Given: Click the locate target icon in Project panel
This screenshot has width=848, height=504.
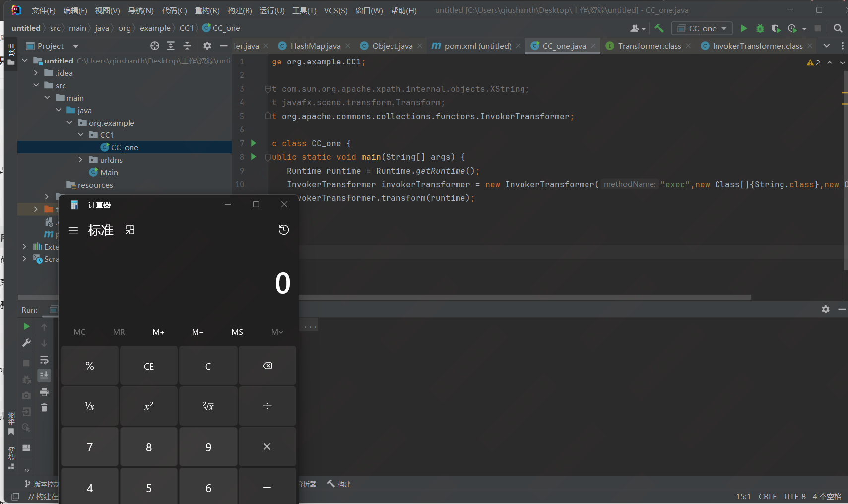Looking at the screenshot, I should click(155, 46).
